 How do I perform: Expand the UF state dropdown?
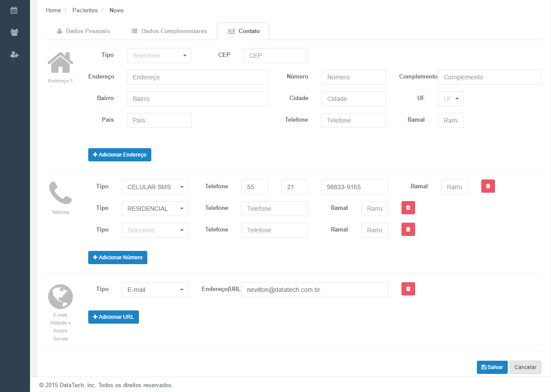coord(450,99)
